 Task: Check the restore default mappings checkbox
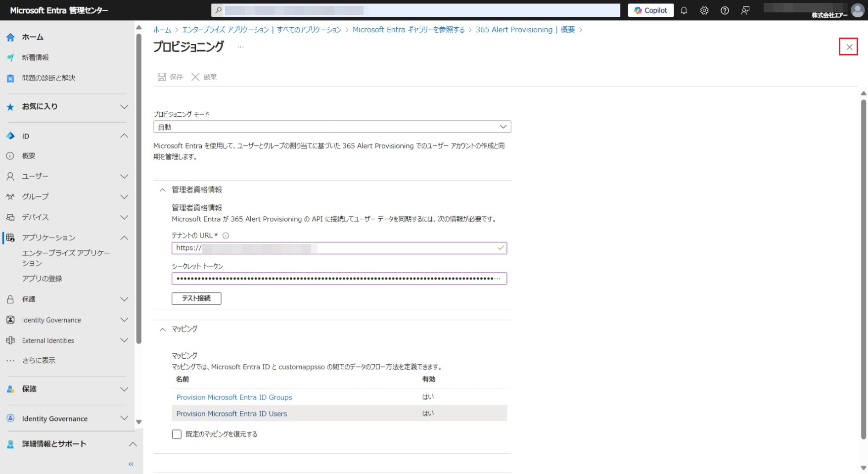pos(177,434)
